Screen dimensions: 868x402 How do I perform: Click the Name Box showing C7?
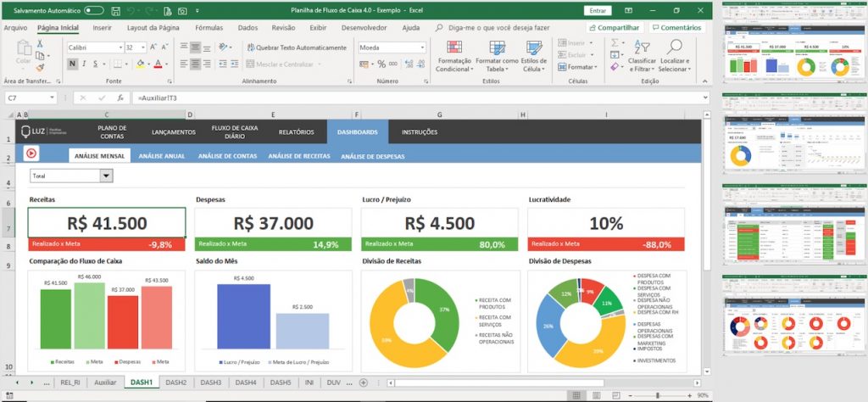[x=31, y=98]
